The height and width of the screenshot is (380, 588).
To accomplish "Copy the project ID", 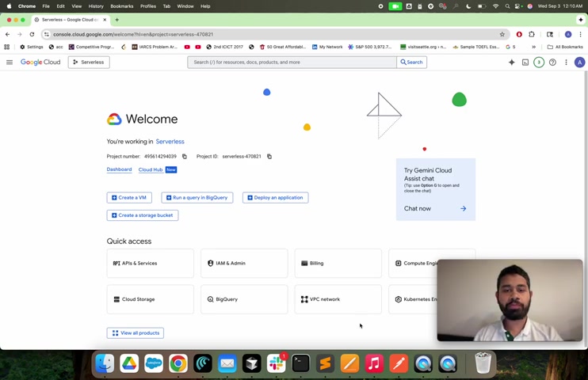I will [x=269, y=156].
